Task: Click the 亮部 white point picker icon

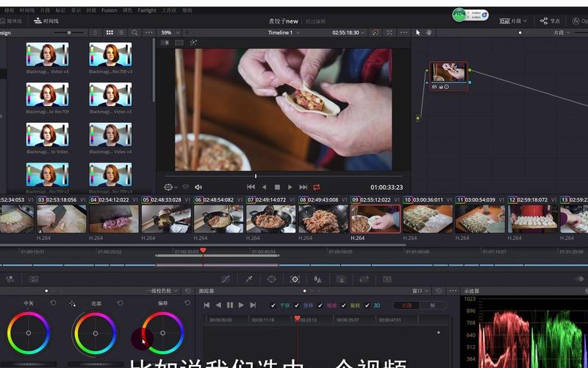Action: point(72,303)
